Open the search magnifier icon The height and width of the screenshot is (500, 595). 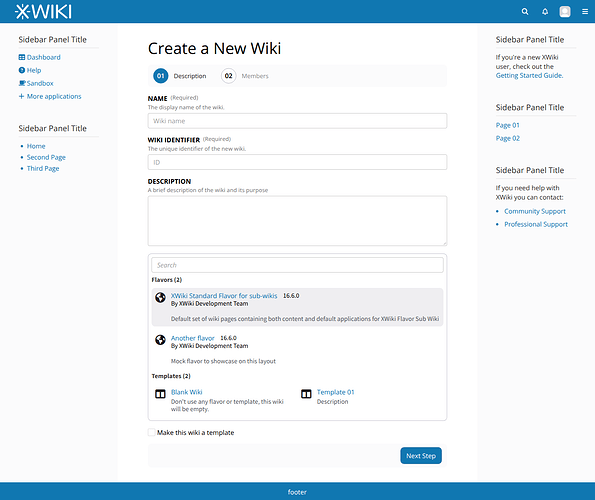coord(525,11)
